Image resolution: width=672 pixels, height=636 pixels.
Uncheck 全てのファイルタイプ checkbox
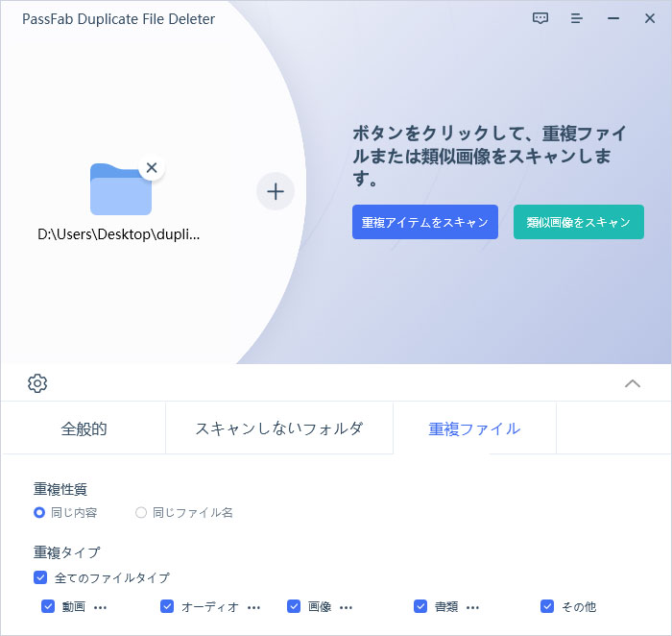pos(40,578)
